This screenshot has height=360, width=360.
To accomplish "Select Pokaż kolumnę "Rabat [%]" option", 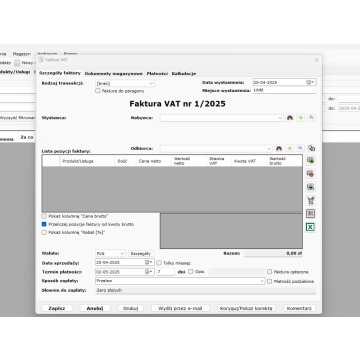I will click(x=44, y=232).
